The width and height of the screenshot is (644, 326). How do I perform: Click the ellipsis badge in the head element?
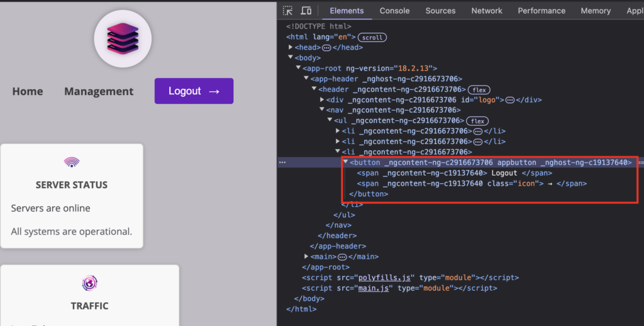326,48
